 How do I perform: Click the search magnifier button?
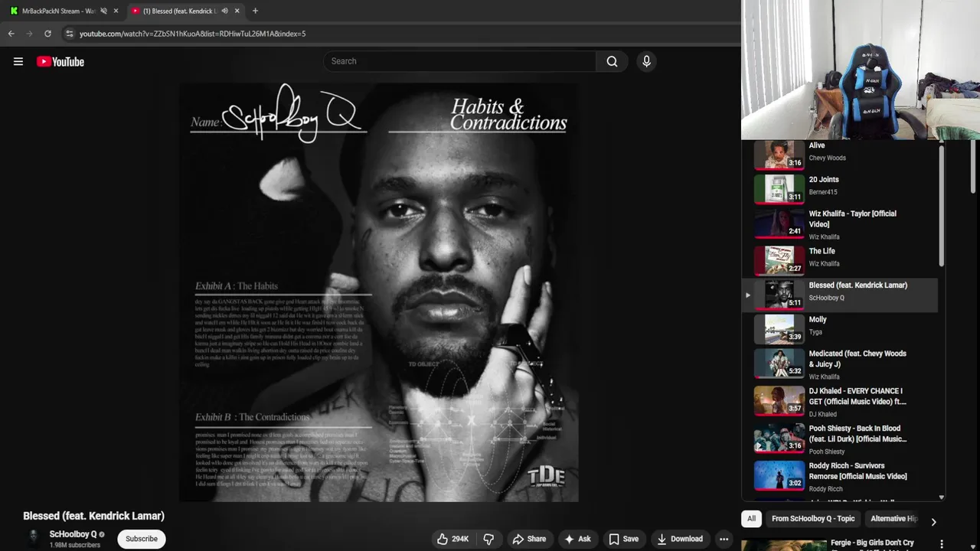click(612, 61)
